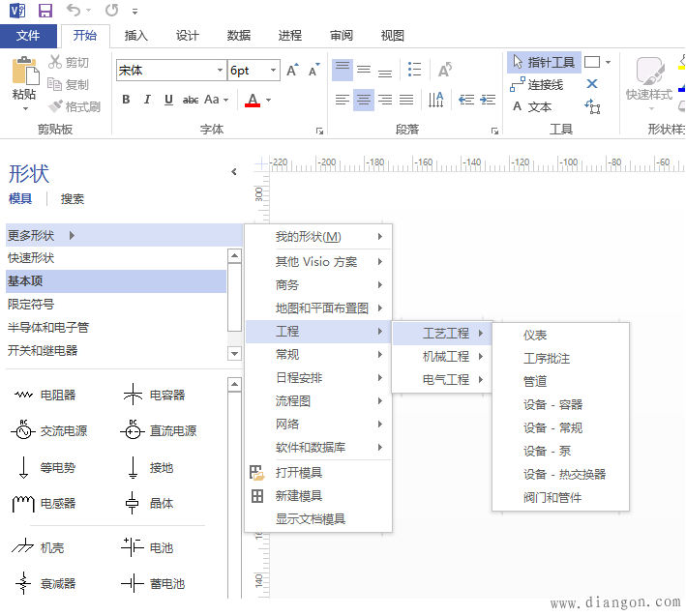Image resolution: width=686 pixels, height=616 pixels.
Task: Toggle center horizontal alignment
Action: pyautogui.click(x=364, y=100)
